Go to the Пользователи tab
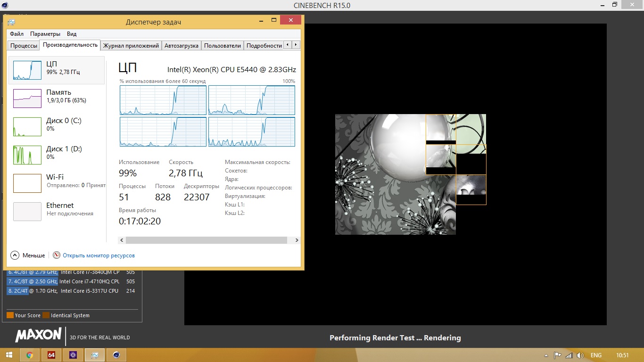644x362 pixels. coord(223,46)
